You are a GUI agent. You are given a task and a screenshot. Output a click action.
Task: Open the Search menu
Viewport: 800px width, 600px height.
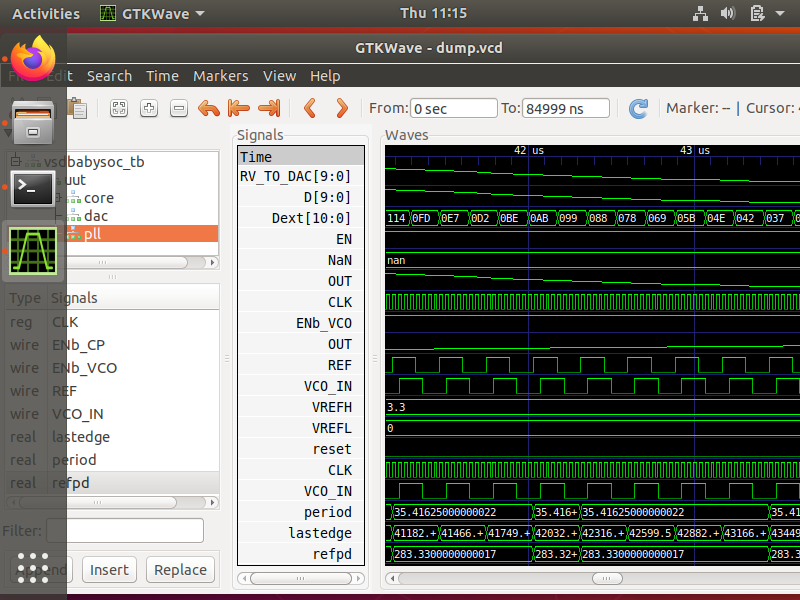(109, 76)
